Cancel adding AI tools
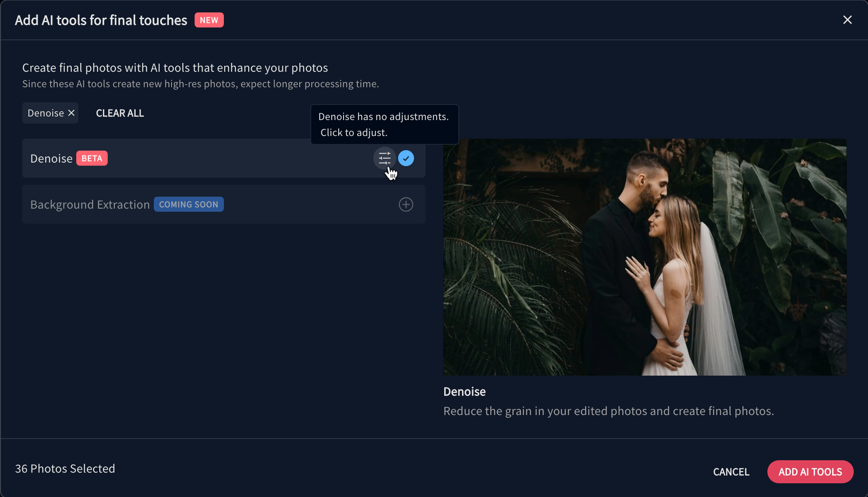The image size is (868, 497). pos(731,472)
